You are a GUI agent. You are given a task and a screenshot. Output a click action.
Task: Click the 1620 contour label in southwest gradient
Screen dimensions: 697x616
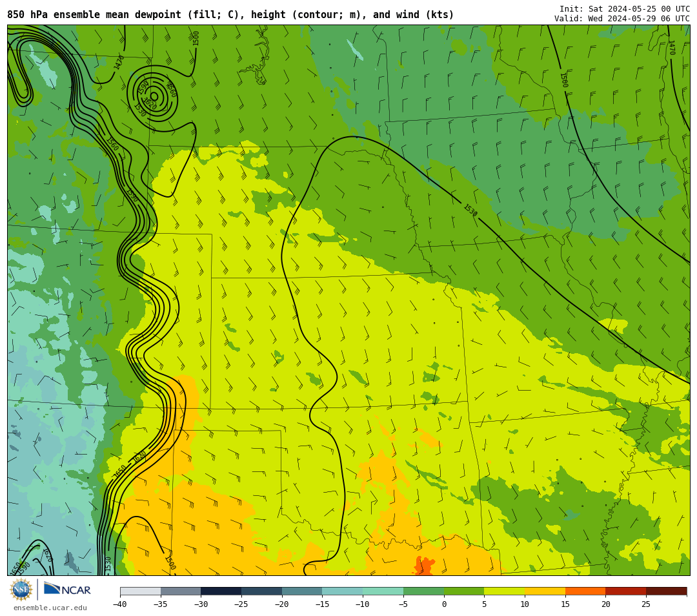[139, 456]
